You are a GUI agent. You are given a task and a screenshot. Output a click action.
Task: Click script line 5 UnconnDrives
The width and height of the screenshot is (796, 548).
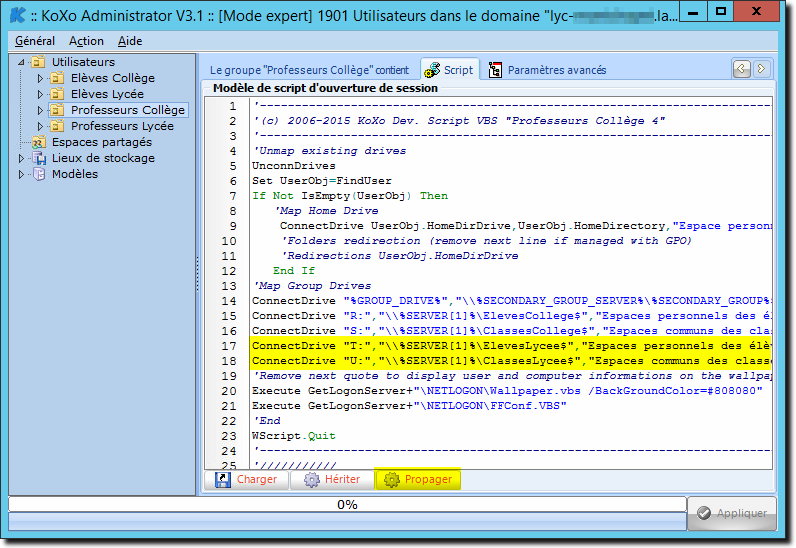tap(293, 166)
